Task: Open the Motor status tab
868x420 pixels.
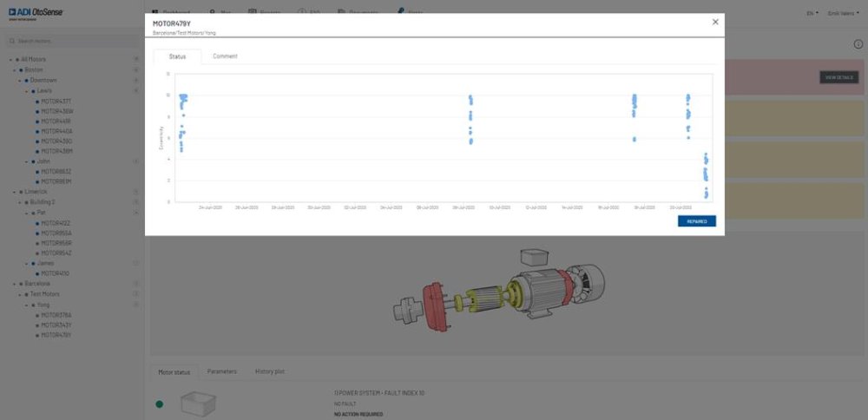Action: coord(174,372)
